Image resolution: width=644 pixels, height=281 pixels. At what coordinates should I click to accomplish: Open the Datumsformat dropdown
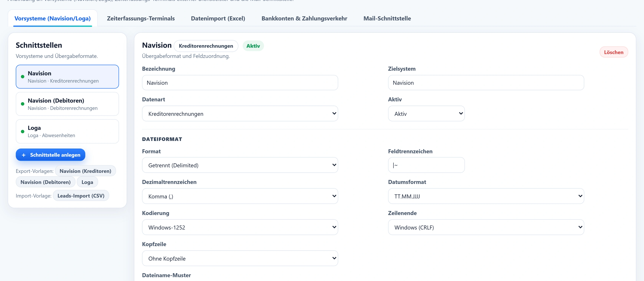click(486, 196)
